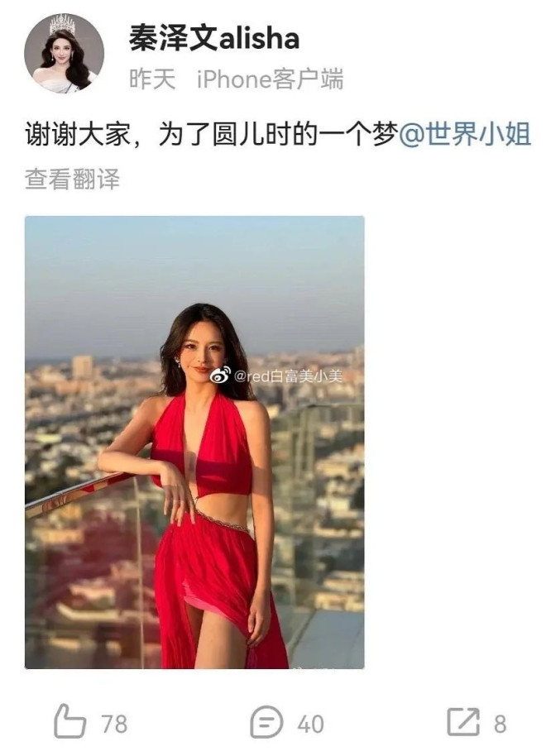This screenshot has width=546, height=756.
Task: Tap the 昨天 timestamp
Action: click(152, 79)
